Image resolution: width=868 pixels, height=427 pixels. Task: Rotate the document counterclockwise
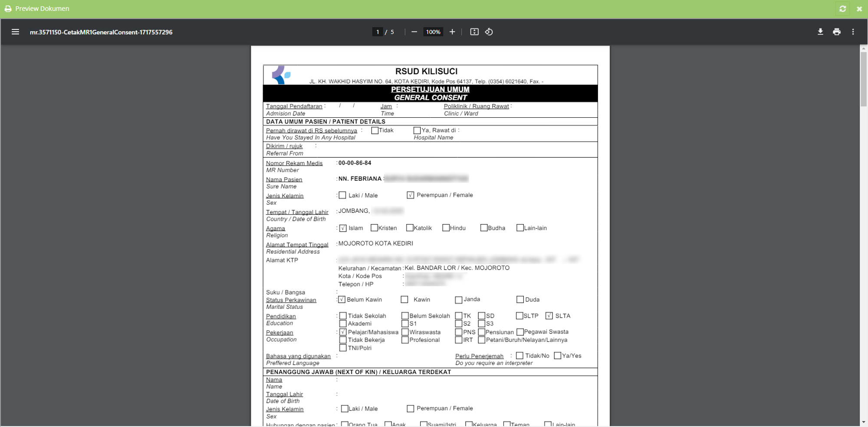(x=489, y=32)
